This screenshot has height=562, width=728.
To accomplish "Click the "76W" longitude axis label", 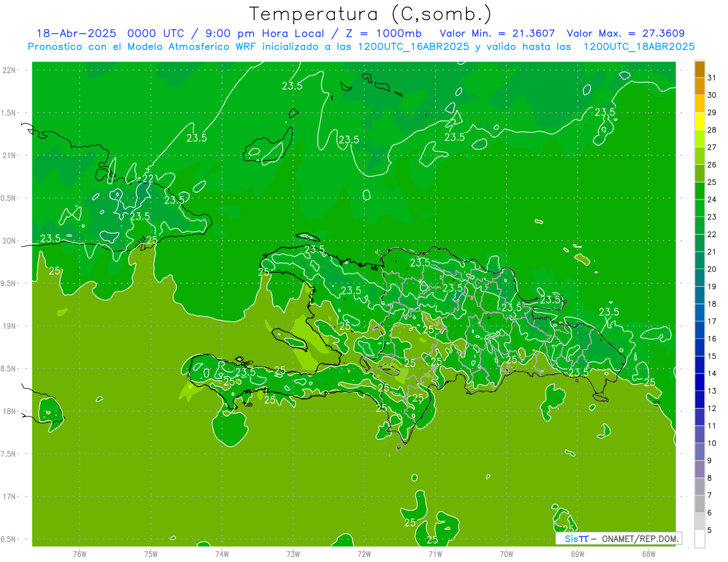I will click(x=79, y=554).
